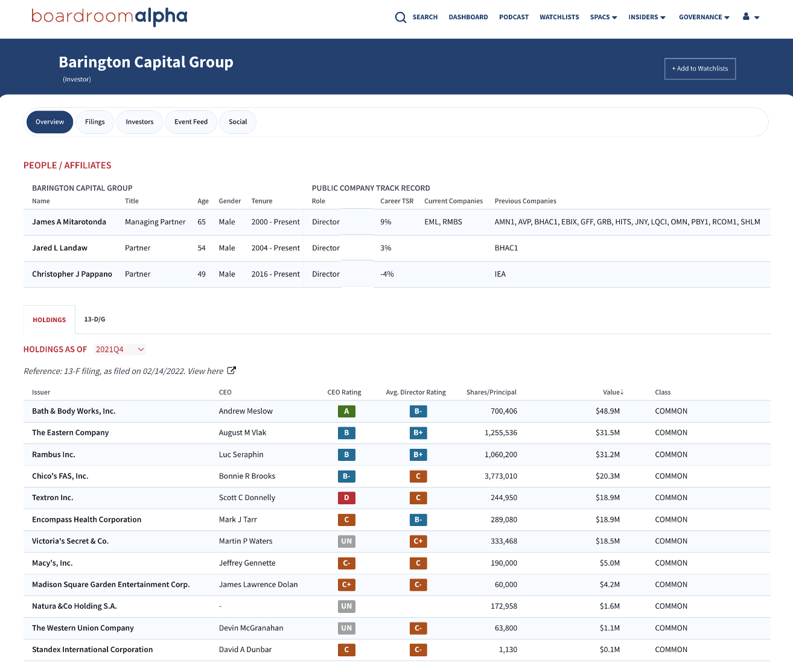
Task: Click Natura &Co CEO rating UN badge
Action: point(346,607)
